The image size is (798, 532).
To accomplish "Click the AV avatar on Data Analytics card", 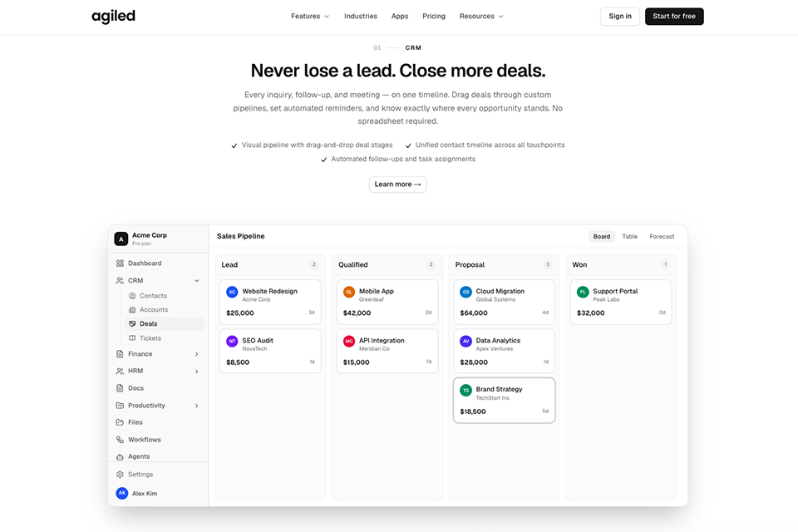I will (465, 341).
